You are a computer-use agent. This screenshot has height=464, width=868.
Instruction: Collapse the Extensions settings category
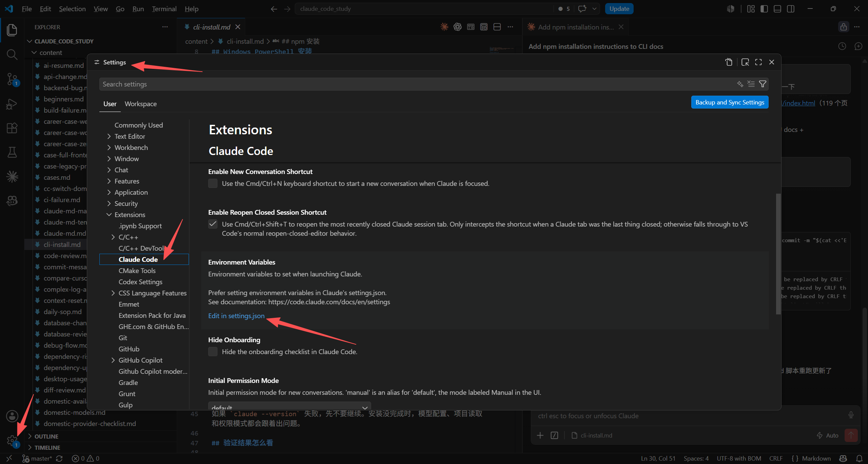point(109,215)
